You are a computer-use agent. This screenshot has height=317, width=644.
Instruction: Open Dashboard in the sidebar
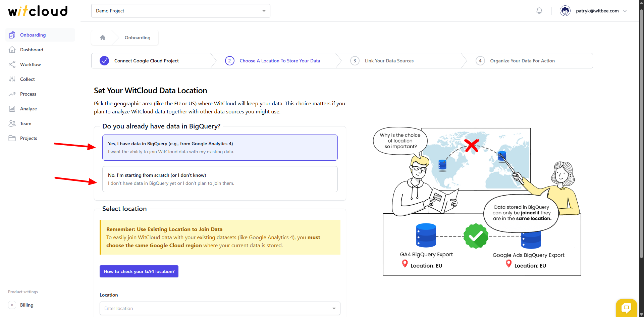pyautogui.click(x=40, y=50)
